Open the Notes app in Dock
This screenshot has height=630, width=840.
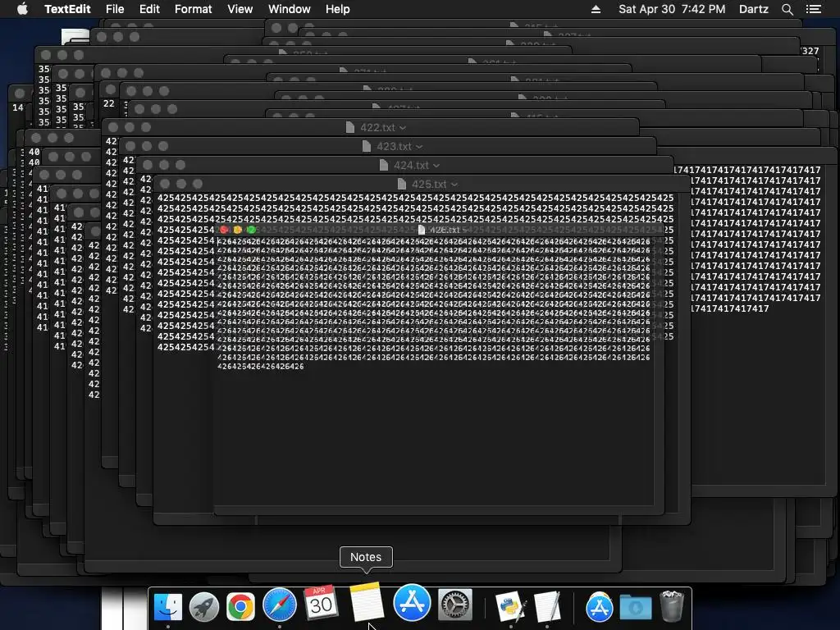pos(367,601)
